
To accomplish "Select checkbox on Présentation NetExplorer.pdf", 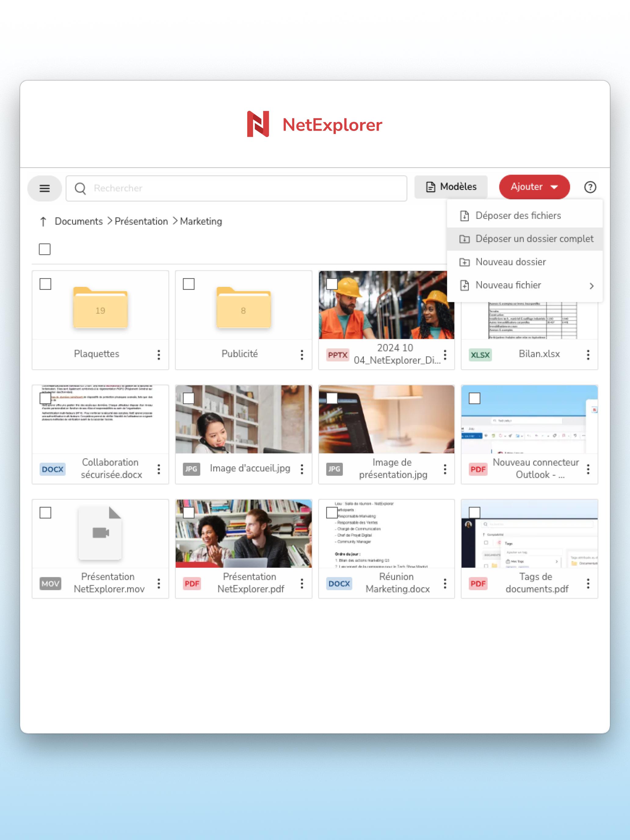I will coord(189,513).
